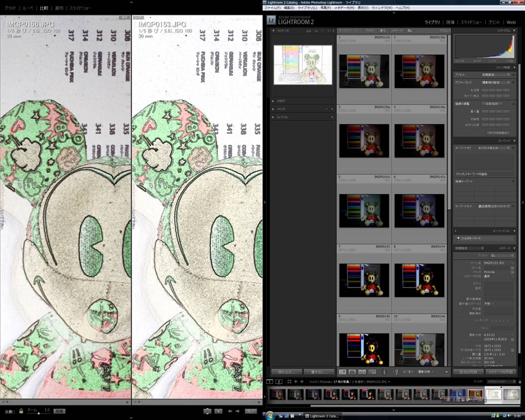Open the ライブラリ(L) menu
This screenshot has width=525, height=420.
307,8
